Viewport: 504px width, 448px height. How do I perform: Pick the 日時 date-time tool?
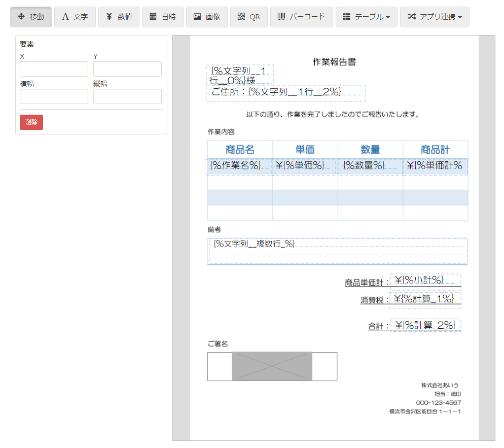coord(162,17)
